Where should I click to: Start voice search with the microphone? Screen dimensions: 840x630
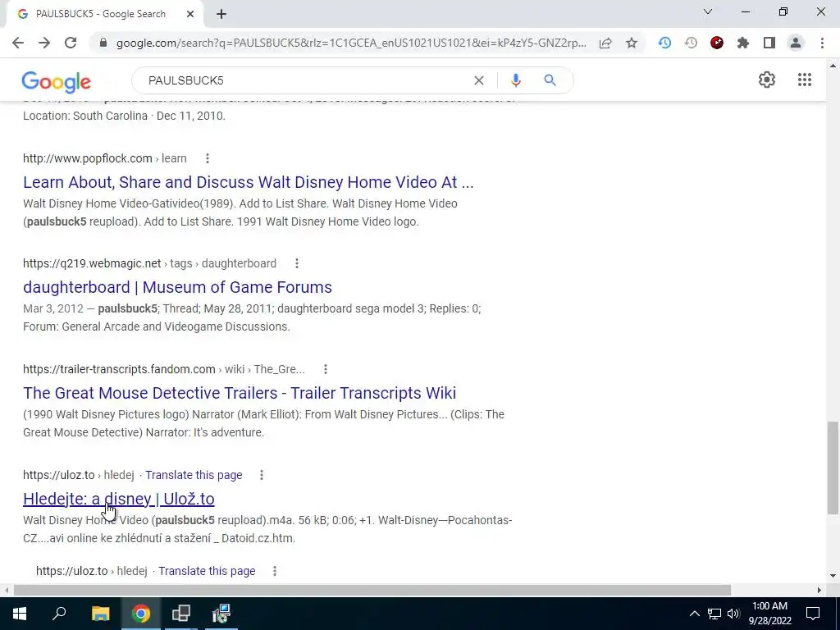coord(515,80)
